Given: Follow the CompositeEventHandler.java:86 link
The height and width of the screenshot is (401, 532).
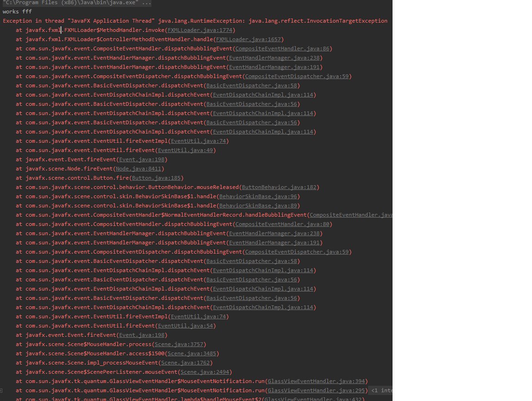Looking at the screenshot, I should pos(282,49).
